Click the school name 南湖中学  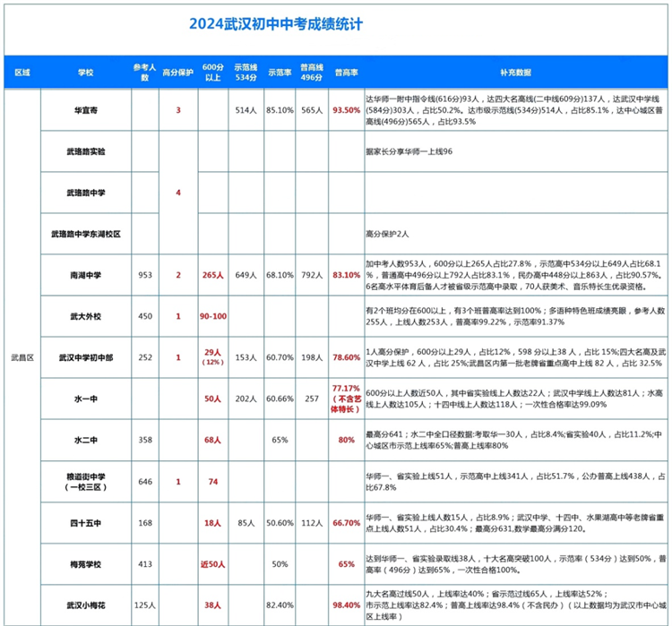tap(86, 275)
